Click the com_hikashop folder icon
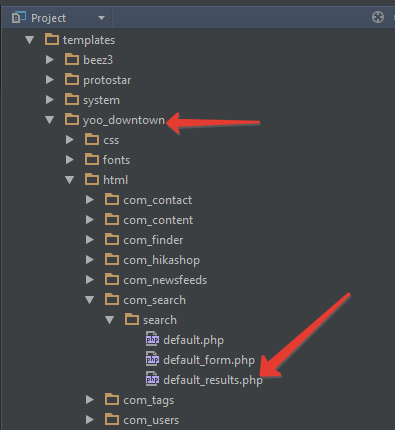 pos(112,260)
